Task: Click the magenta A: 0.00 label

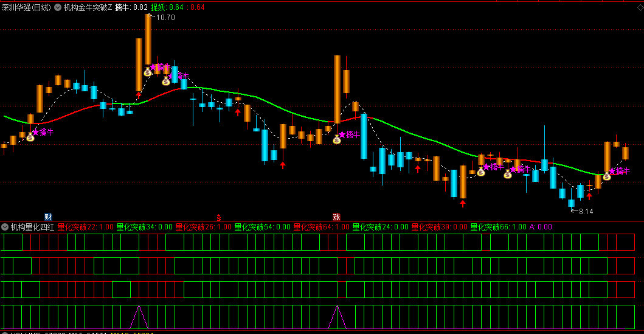Action: point(541,227)
